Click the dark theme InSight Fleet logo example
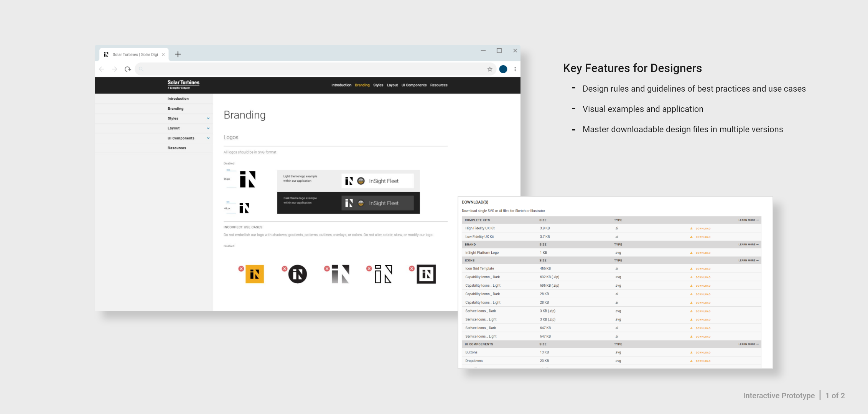 tap(377, 203)
